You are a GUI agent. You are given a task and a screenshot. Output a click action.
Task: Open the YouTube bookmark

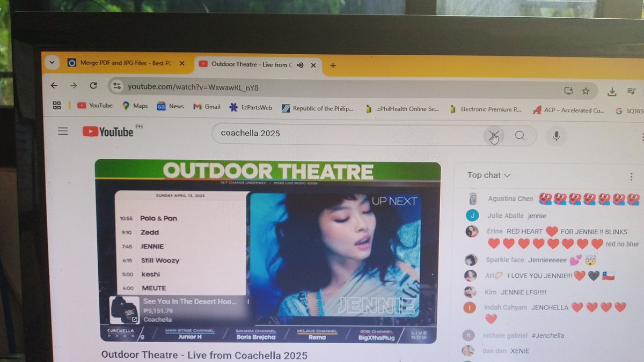(95, 106)
